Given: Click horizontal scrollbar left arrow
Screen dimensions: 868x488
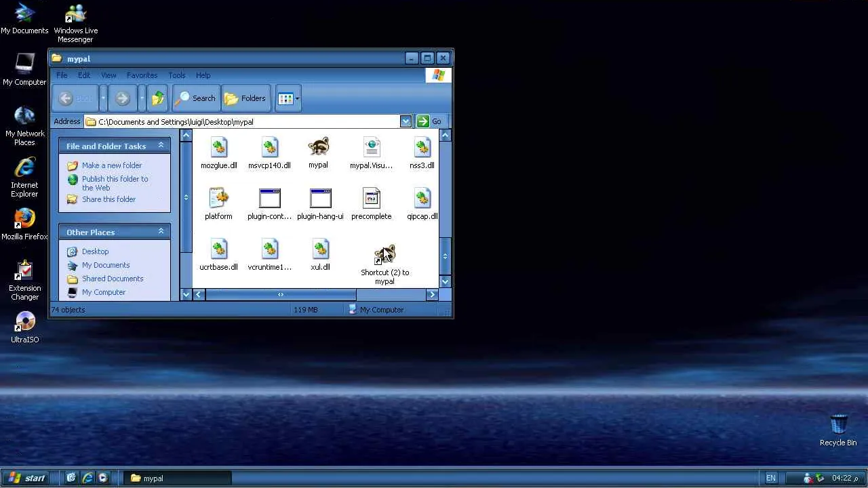Looking at the screenshot, I should [198, 294].
